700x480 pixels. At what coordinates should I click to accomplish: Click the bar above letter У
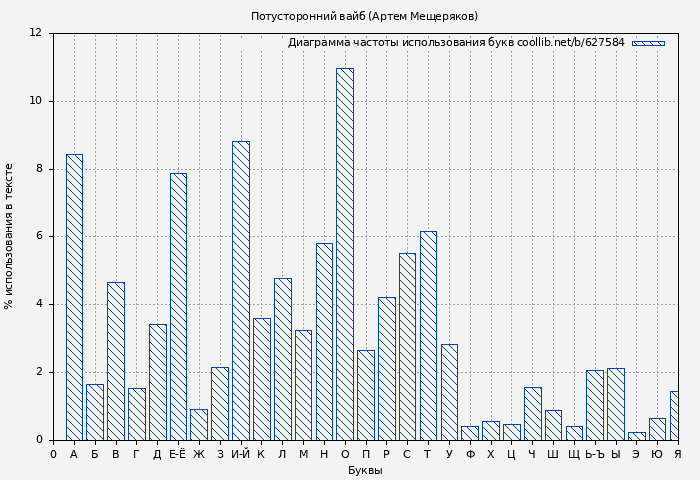click(x=449, y=392)
